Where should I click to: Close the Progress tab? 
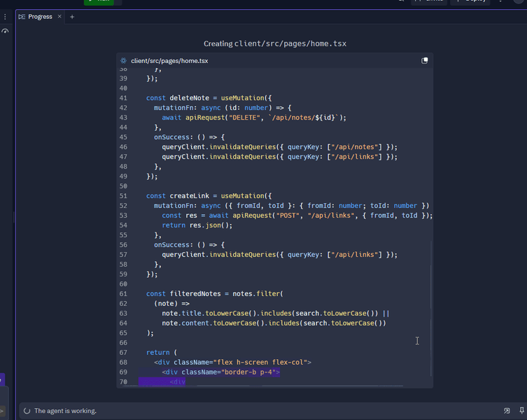[59, 17]
